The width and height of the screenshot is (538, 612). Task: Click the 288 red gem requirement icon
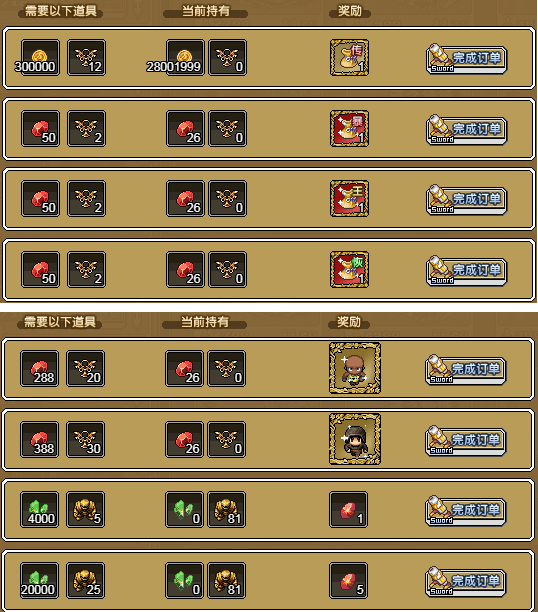point(39,368)
